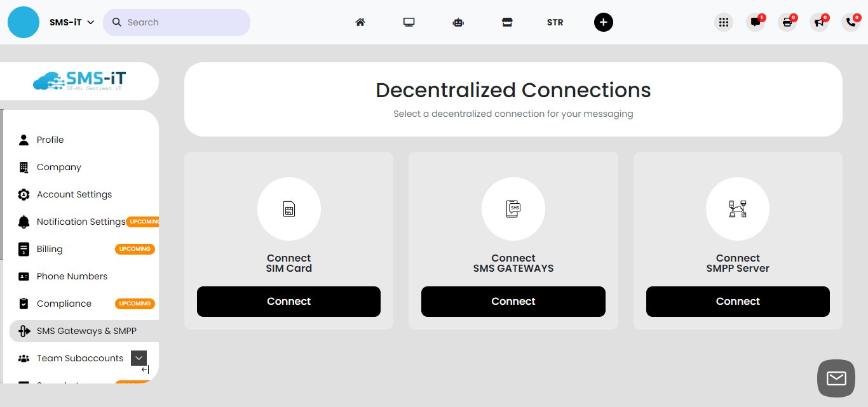Viewport: 868px width, 407px height.
Task: Select Phone Numbers in sidebar
Action: [72, 276]
